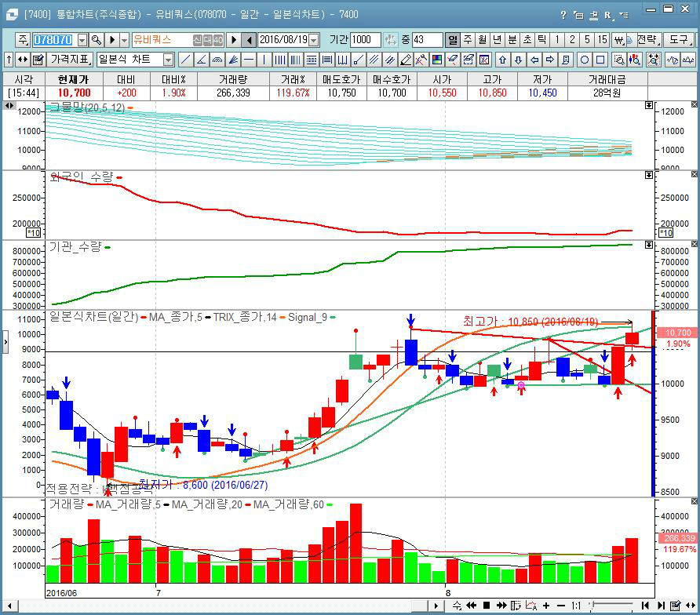Switch to weekly 주 chart period
Image resolution: width=700 pixels, height=615 pixels.
pyautogui.click(x=468, y=40)
